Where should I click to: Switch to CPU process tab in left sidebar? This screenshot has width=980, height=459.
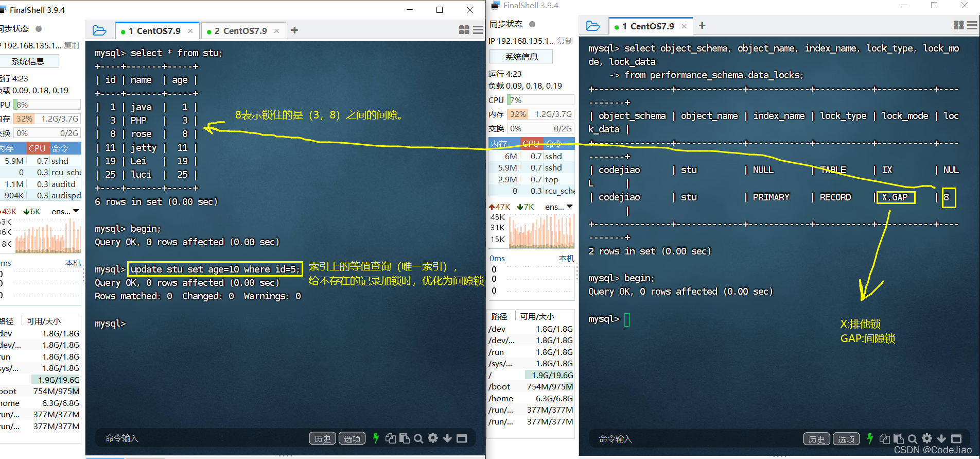(37, 148)
